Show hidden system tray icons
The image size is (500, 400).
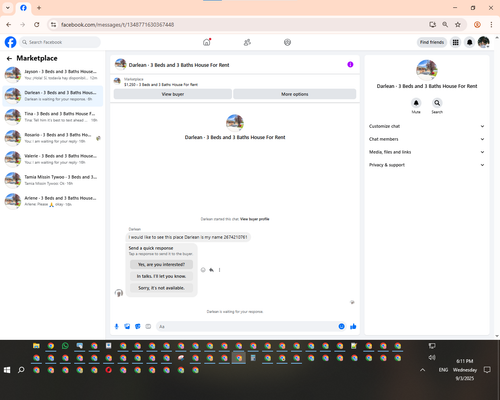click(x=422, y=370)
